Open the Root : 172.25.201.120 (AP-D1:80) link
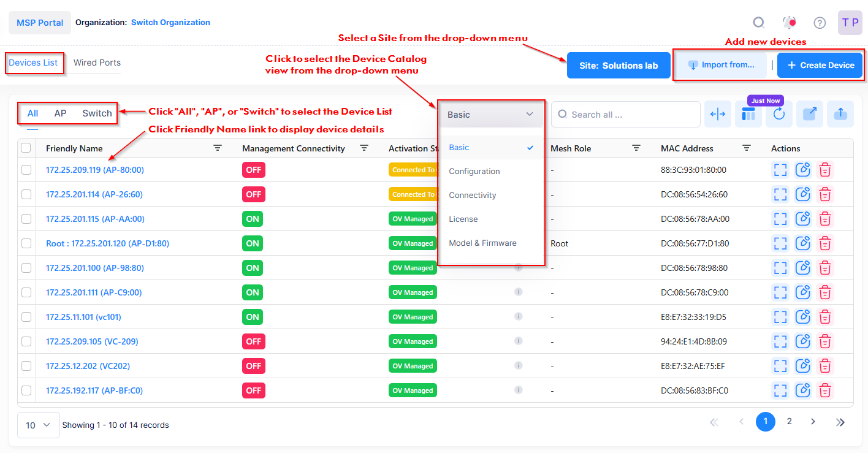 pyautogui.click(x=107, y=243)
